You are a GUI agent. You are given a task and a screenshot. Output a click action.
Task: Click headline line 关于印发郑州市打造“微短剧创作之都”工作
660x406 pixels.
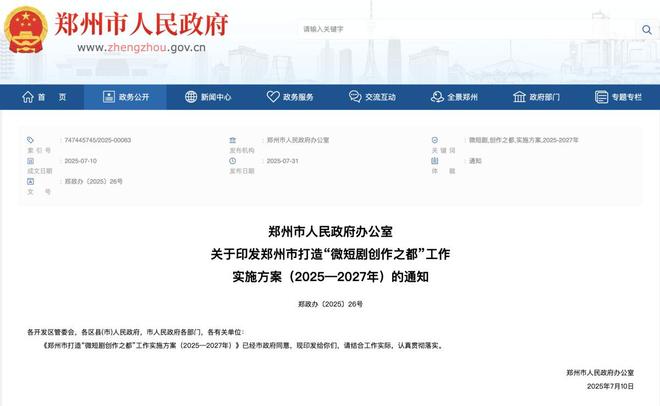click(x=330, y=254)
